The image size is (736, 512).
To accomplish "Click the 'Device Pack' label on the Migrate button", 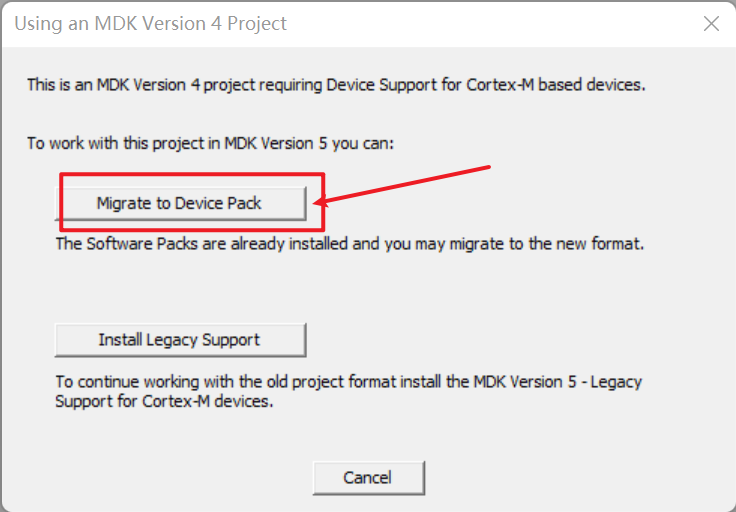I will coord(218,203).
